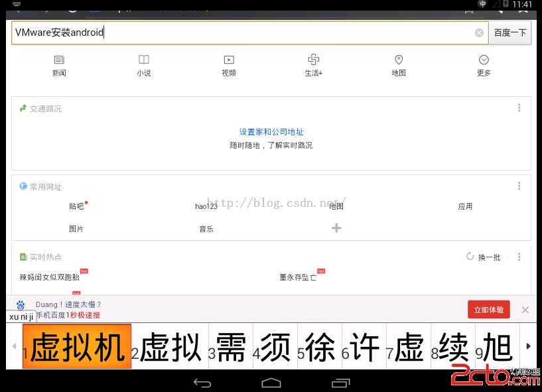The height and width of the screenshot is (392, 542).
Task: Open the 贴吧 shortcut
Action: click(x=77, y=206)
